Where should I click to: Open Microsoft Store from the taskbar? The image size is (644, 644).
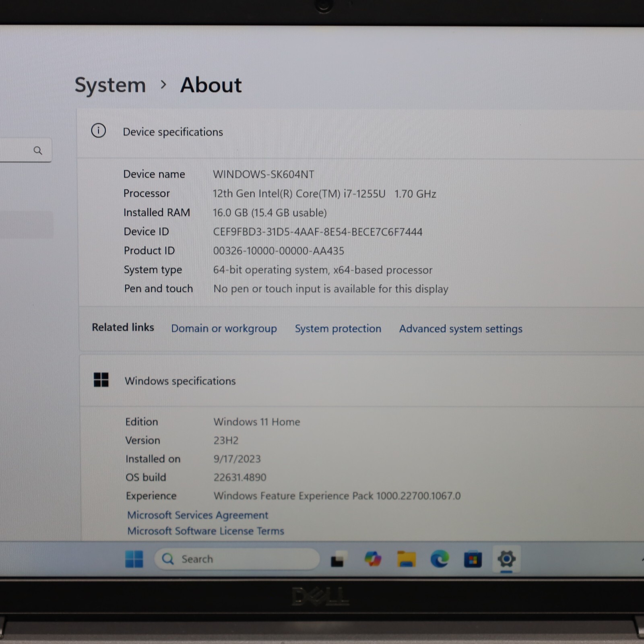(473, 559)
